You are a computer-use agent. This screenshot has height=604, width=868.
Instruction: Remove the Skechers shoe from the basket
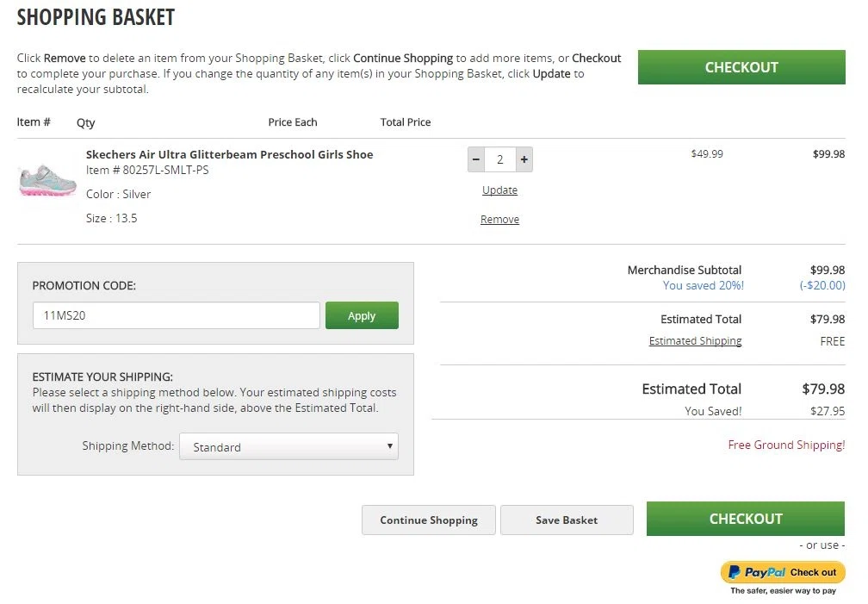[x=499, y=220]
